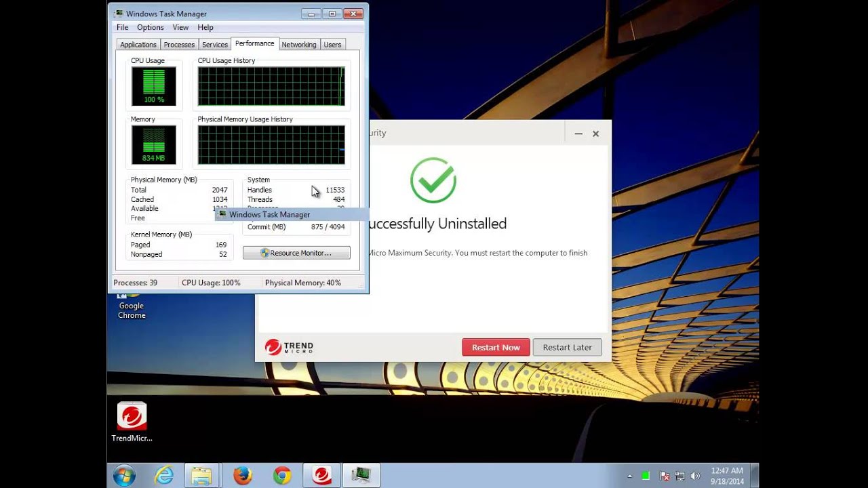Open Google Chrome taskbar icon
868x488 pixels.
tap(282, 476)
